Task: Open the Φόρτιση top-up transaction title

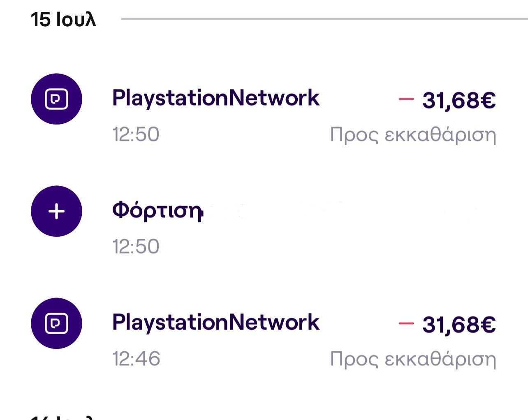Action: 157,210
